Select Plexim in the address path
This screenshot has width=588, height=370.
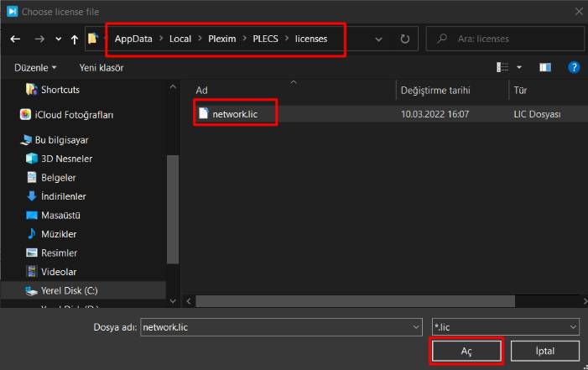coord(222,39)
